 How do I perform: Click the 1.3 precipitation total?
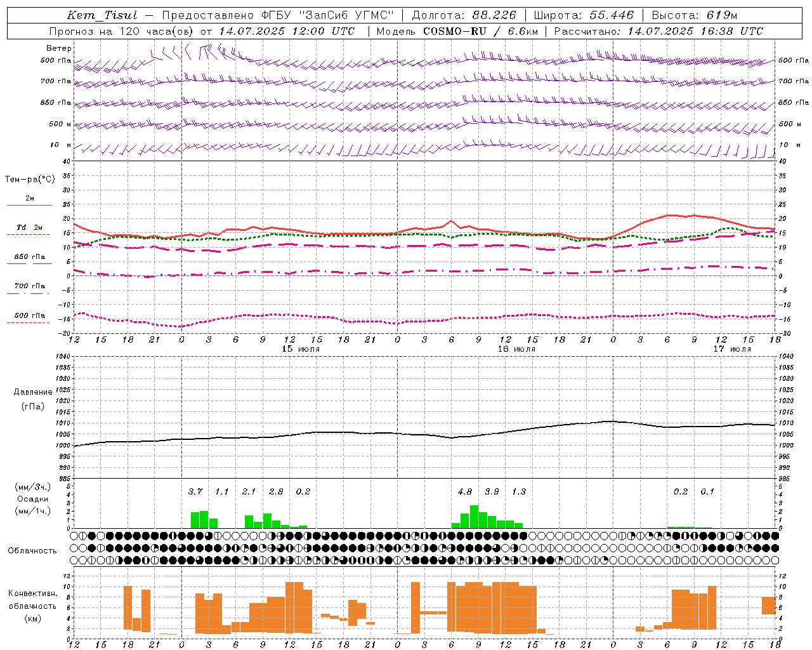(519, 491)
